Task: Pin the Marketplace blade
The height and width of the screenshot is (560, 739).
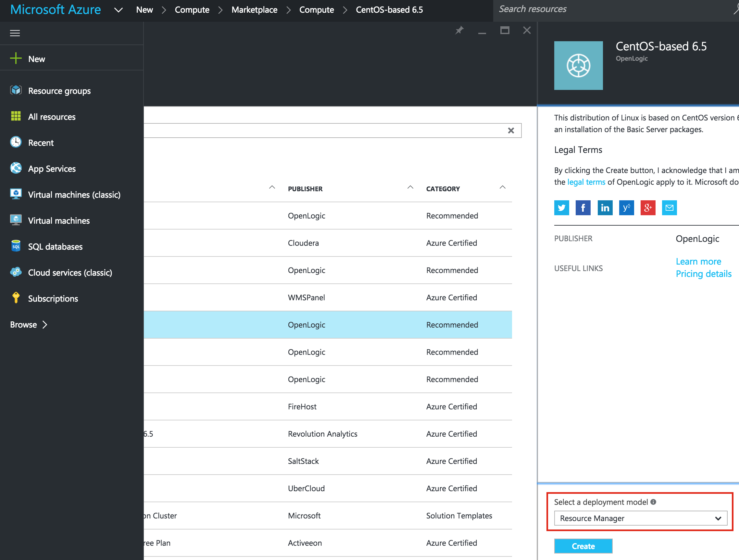Action: click(x=460, y=31)
